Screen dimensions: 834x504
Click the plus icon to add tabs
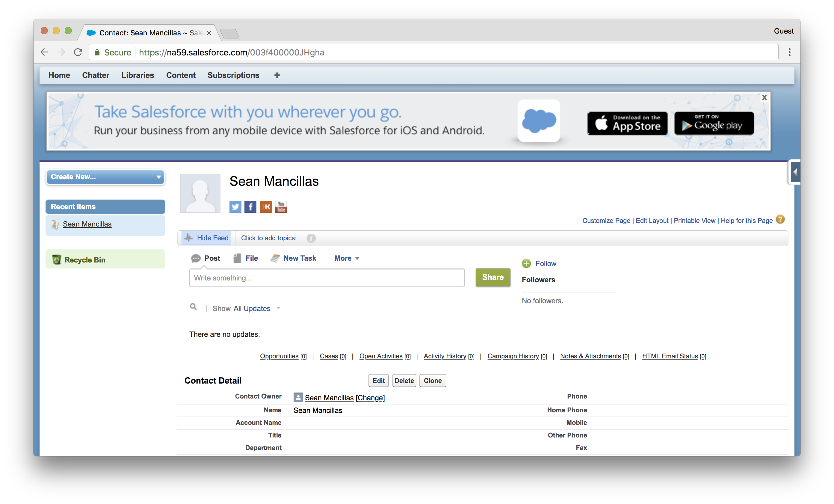277,75
